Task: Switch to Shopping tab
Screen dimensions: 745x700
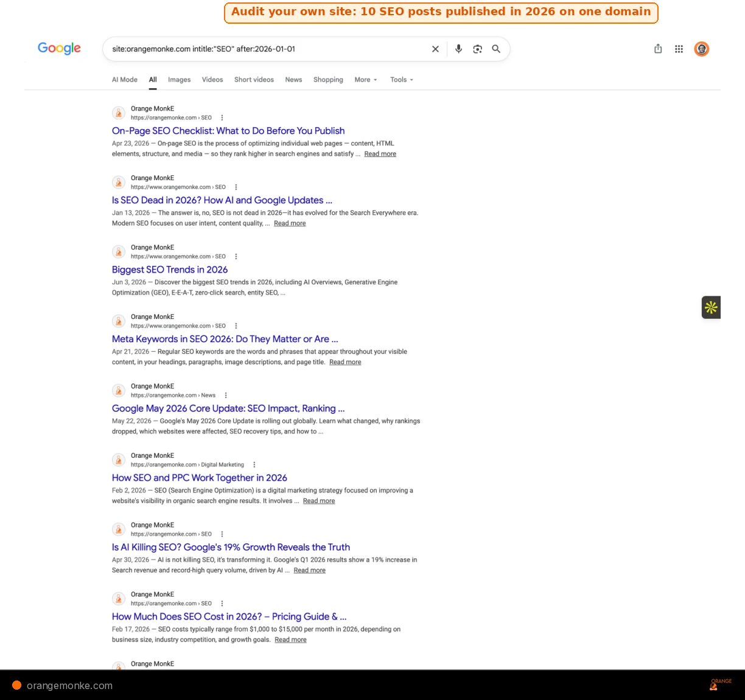Action: pyautogui.click(x=328, y=80)
